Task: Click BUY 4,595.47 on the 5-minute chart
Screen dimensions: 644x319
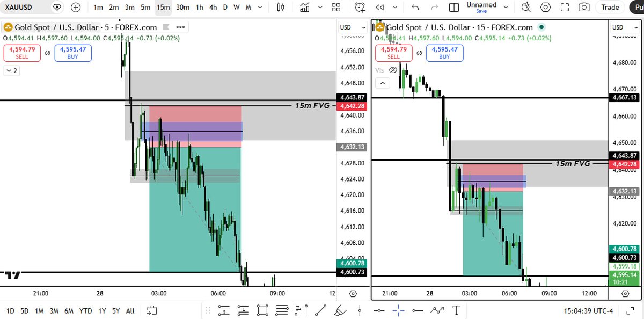Action: (x=74, y=53)
